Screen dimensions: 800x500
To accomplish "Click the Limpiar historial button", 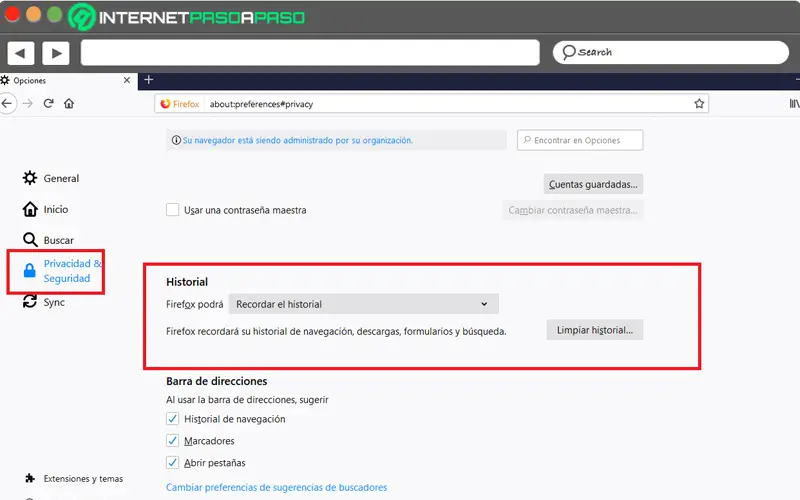I will point(594,330).
